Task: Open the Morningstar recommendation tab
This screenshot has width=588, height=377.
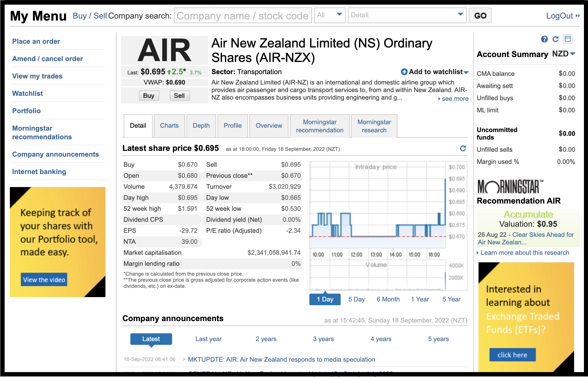Action: tap(319, 126)
